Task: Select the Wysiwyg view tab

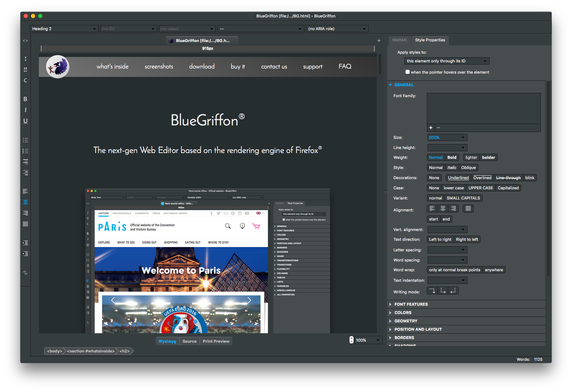Action: (167, 341)
